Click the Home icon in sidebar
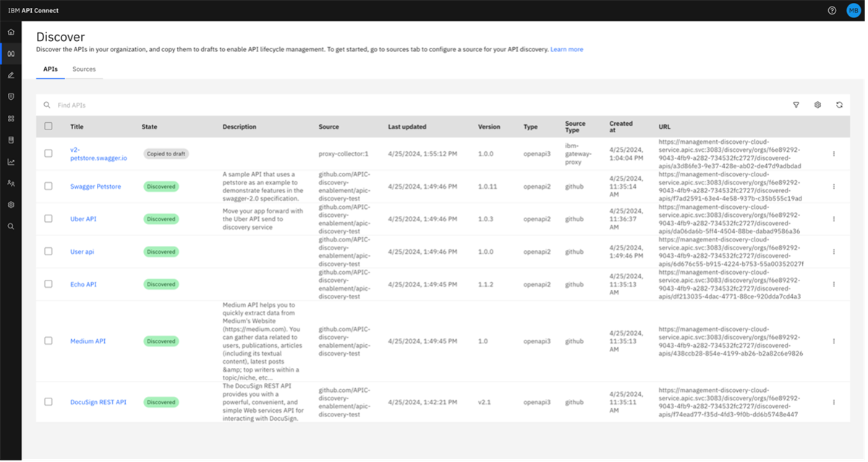 tap(11, 33)
